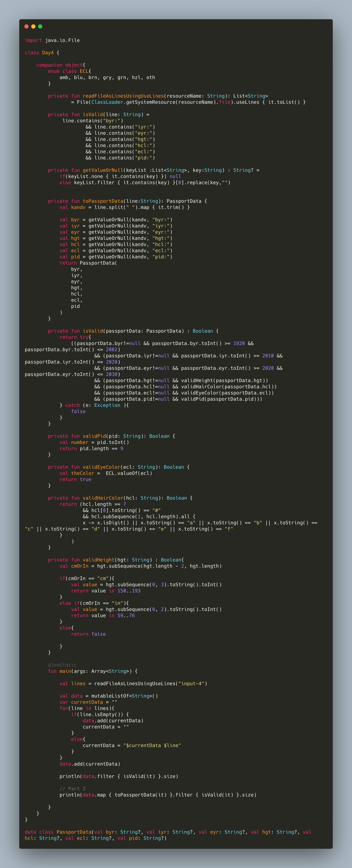This screenshot has width=352, height=868.
Task: Click the red close dot
Action: [27, 26]
